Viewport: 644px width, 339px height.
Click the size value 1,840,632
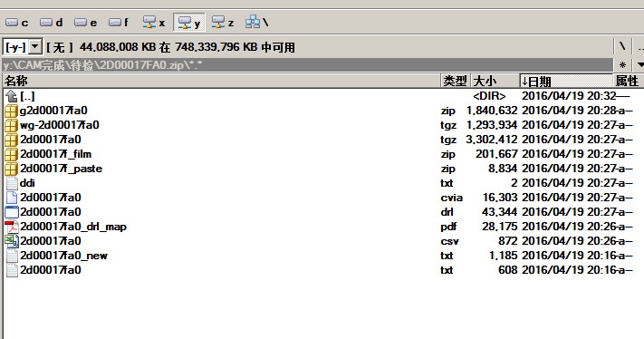point(492,111)
